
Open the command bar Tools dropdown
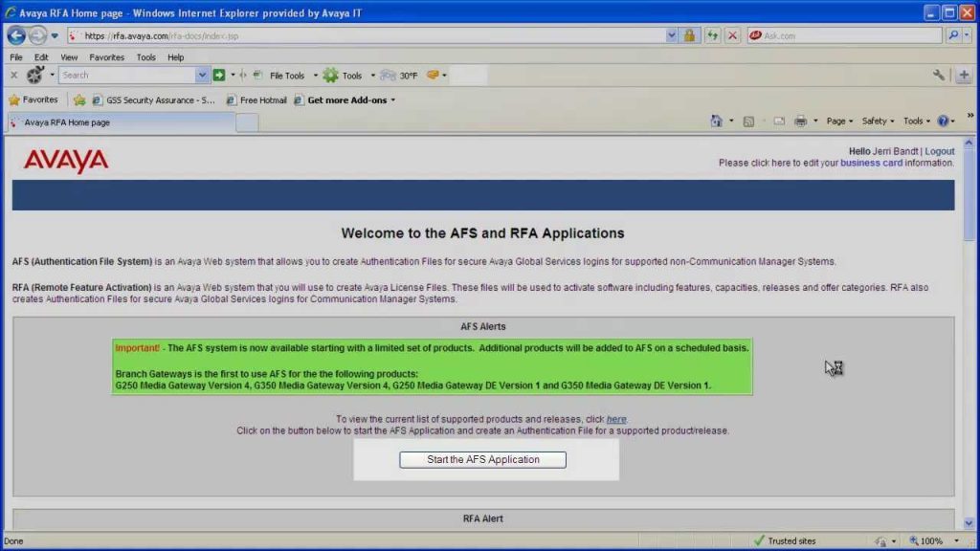point(916,121)
